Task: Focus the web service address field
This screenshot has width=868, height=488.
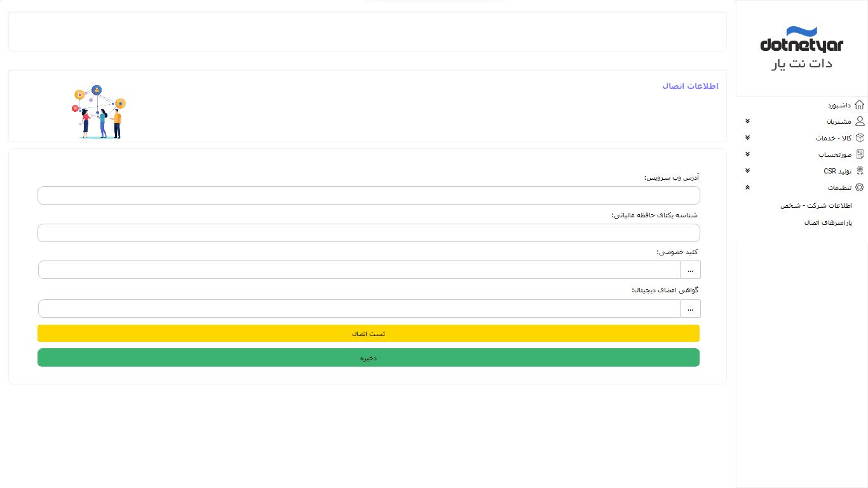Action: [x=369, y=196]
